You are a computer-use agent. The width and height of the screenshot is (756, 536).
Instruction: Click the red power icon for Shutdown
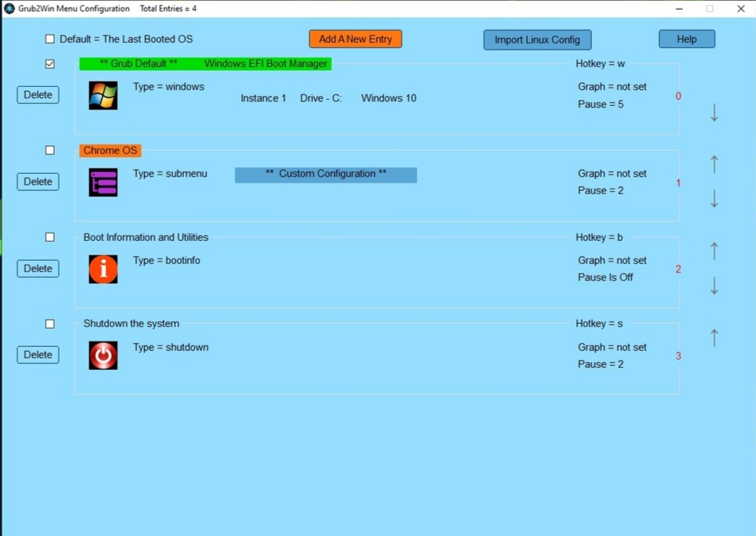click(103, 355)
